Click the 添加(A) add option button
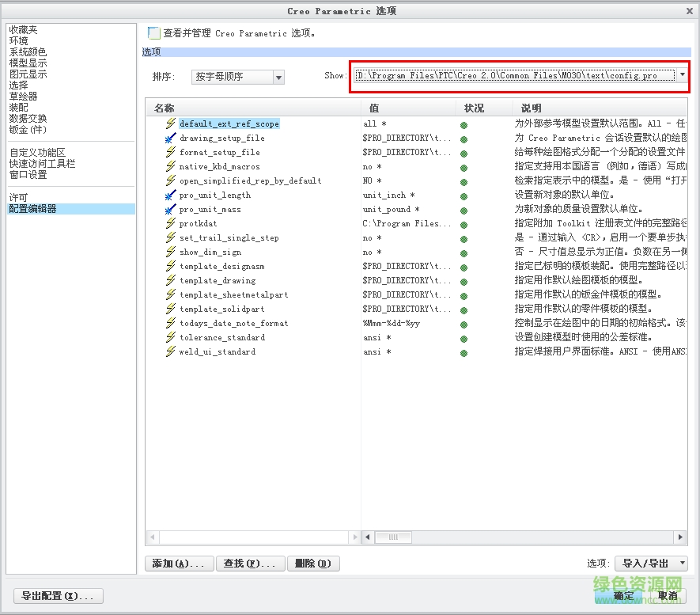Image resolution: width=700 pixels, height=615 pixels. tap(179, 563)
